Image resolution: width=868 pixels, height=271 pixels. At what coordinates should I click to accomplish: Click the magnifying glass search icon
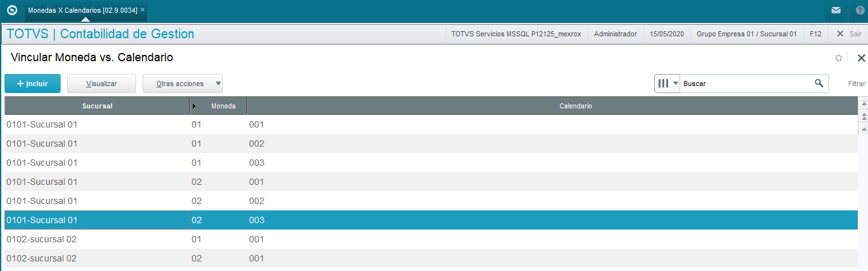819,83
